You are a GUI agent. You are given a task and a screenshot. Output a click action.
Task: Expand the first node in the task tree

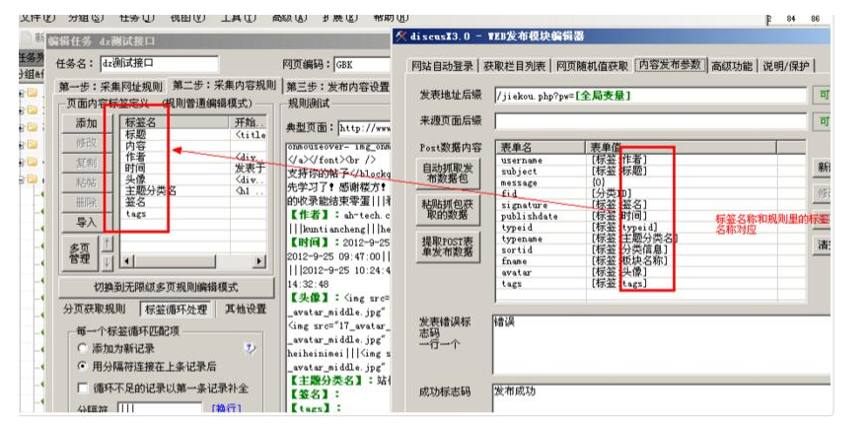pos(21,95)
